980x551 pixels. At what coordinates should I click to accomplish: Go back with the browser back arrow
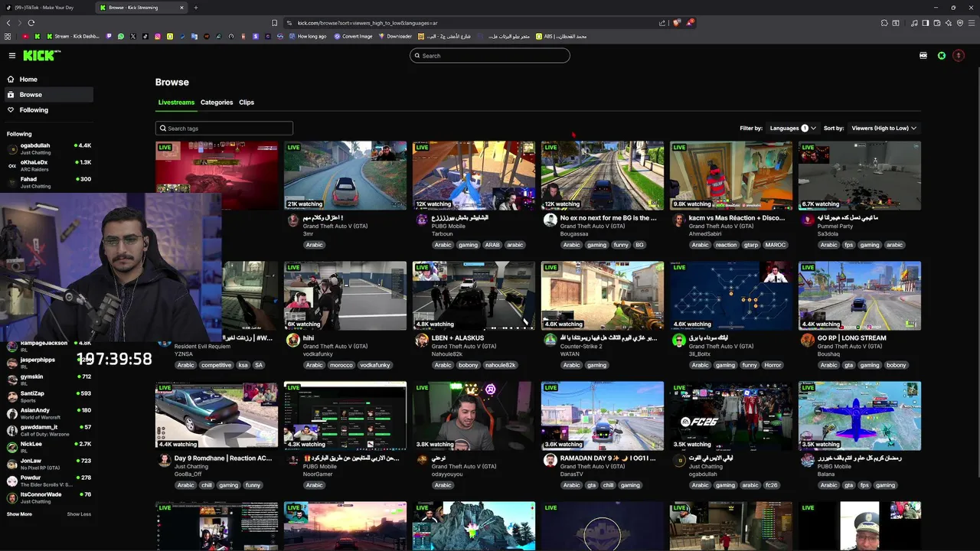tap(8, 23)
